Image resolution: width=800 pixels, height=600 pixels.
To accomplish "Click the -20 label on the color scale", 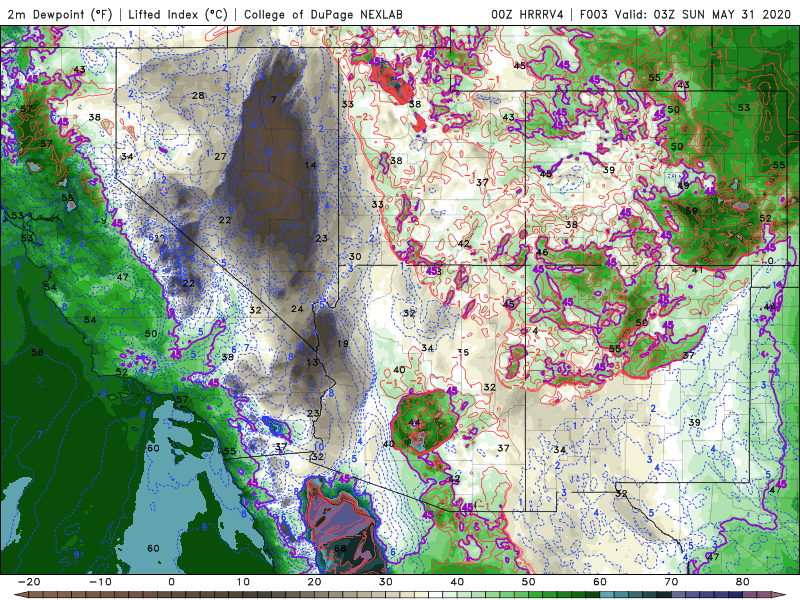I will point(29,582).
